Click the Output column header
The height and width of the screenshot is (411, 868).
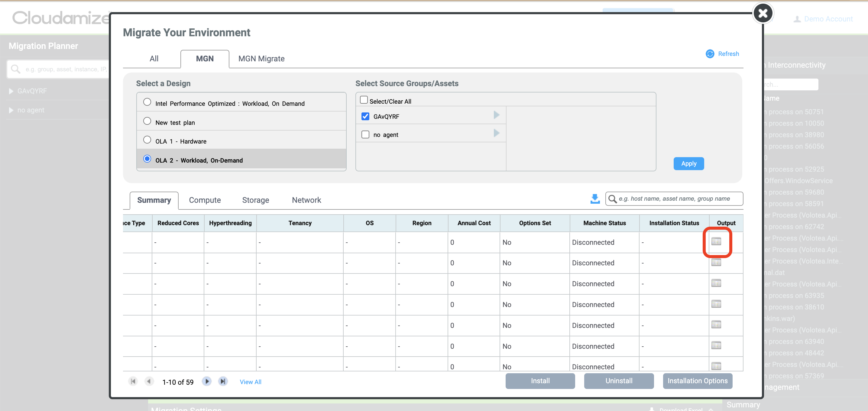click(x=726, y=223)
